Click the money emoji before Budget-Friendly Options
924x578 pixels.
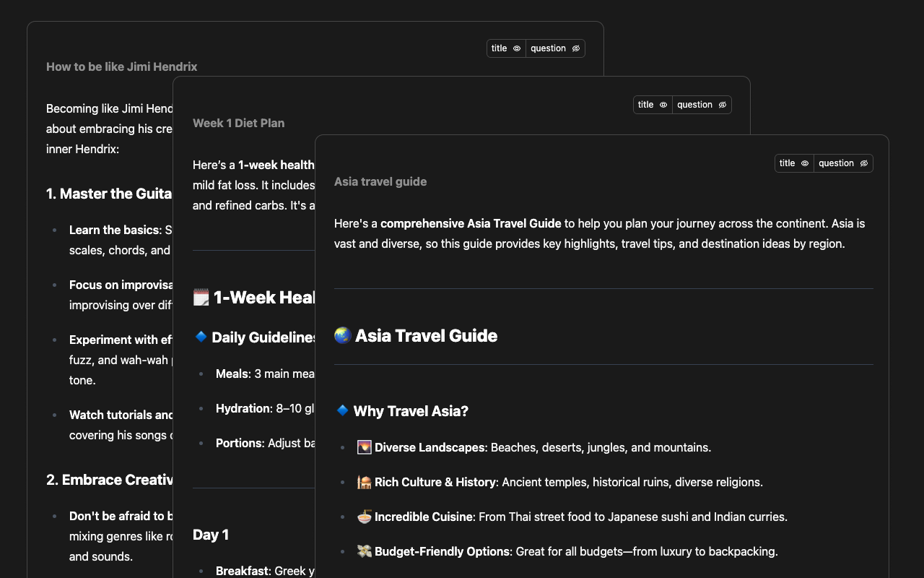coord(365,551)
